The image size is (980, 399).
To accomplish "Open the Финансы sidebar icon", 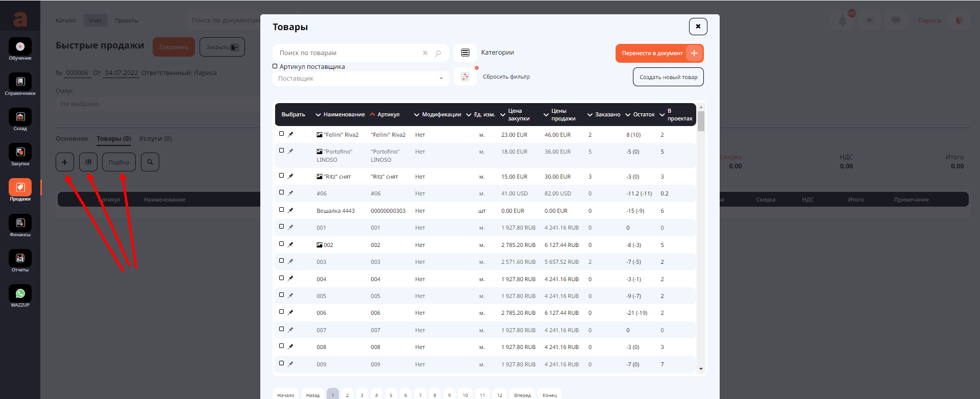I will pos(20,223).
